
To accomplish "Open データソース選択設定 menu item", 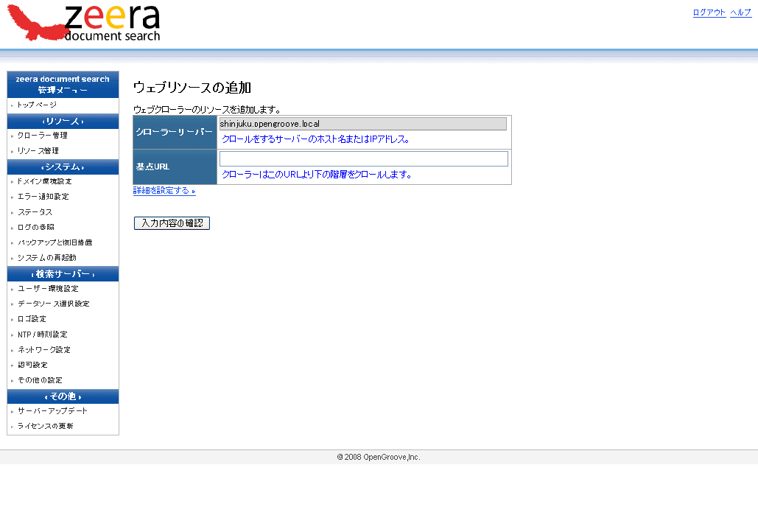I will [x=53, y=304].
